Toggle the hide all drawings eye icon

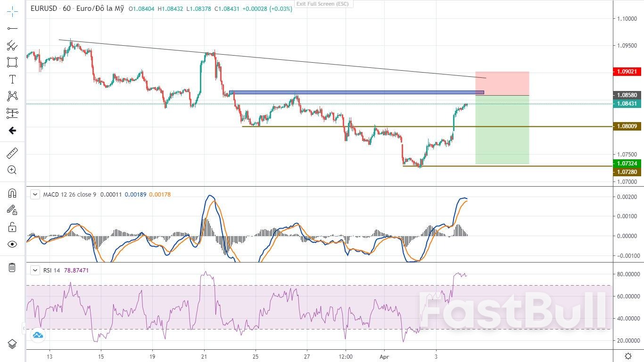[x=12, y=244]
